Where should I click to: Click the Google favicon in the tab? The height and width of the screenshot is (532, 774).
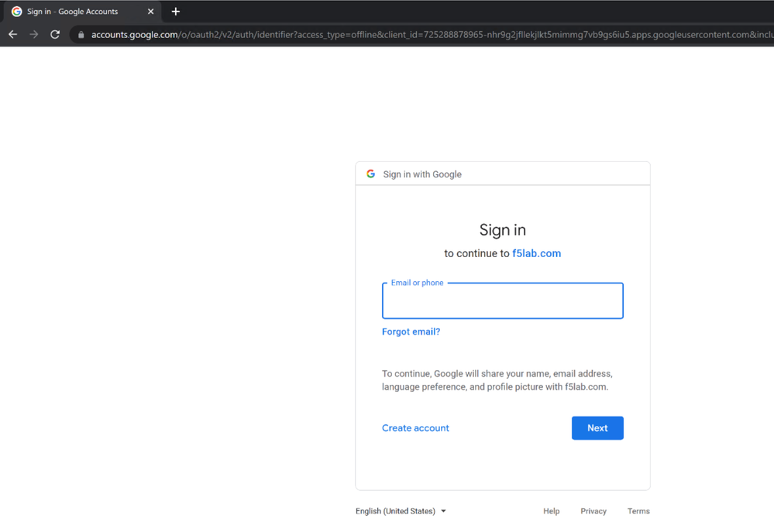tap(17, 12)
